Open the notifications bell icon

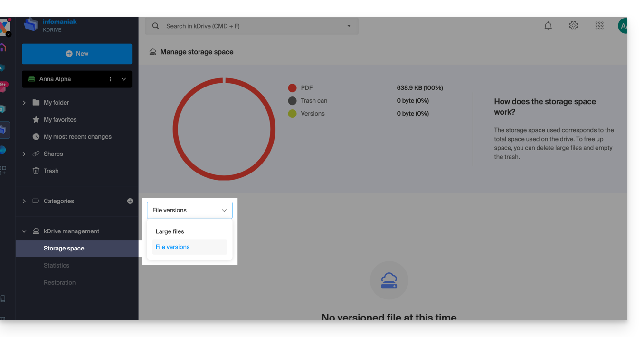[x=548, y=26]
